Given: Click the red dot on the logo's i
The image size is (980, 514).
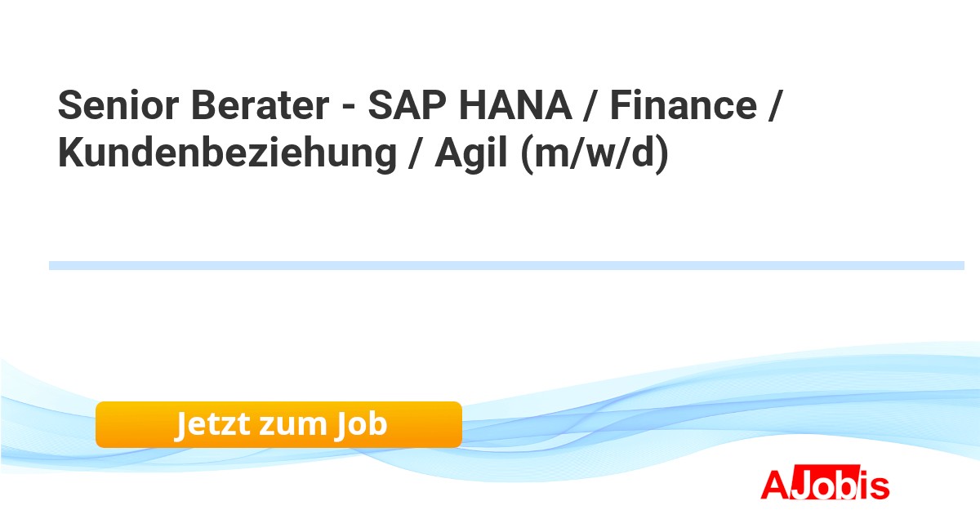Looking at the screenshot, I should click(x=862, y=474).
